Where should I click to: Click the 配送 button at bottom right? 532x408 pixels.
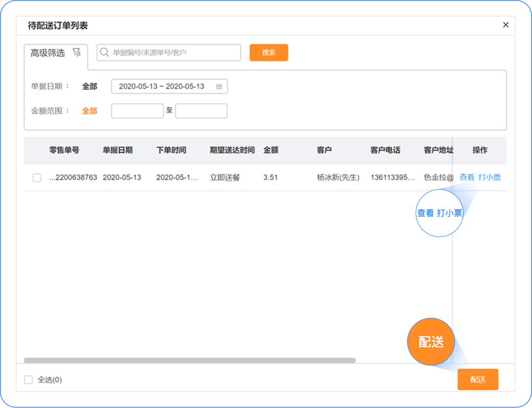click(478, 379)
